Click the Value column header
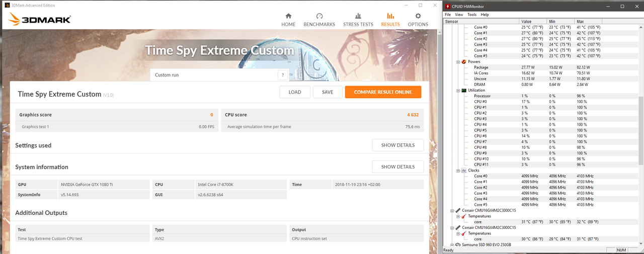This screenshot has height=254, width=644. 533,22
